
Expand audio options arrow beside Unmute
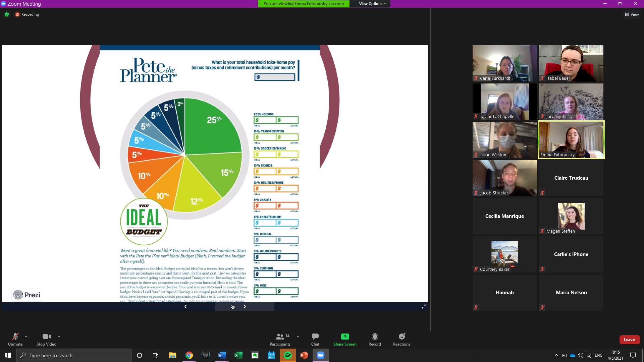[26, 337]
